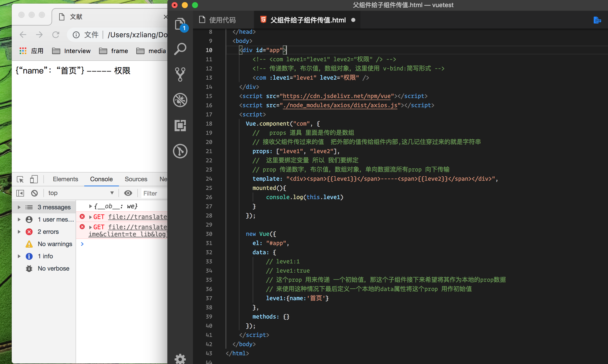Image resolution: width=608 pixels, height=364 pixels.
Task: Open the top context dropdown
Action: (81, 193)
